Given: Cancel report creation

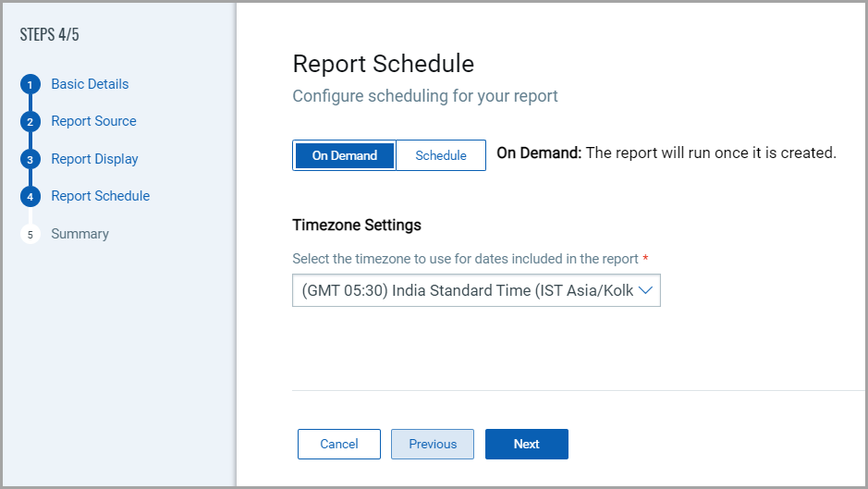Looking at the screenshot, I should pyautogui.click(x=339, y=444).
